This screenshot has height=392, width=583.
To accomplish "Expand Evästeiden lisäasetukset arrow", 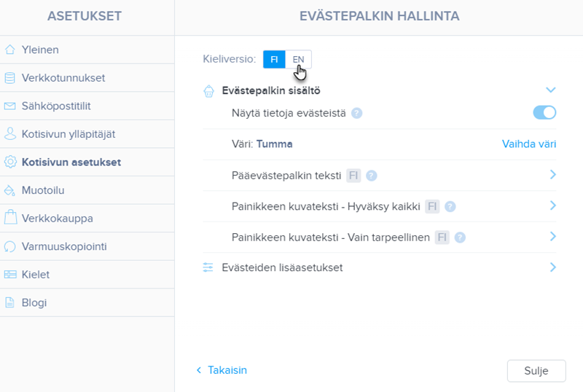I will pyautogui.click(x=552, y=267).
